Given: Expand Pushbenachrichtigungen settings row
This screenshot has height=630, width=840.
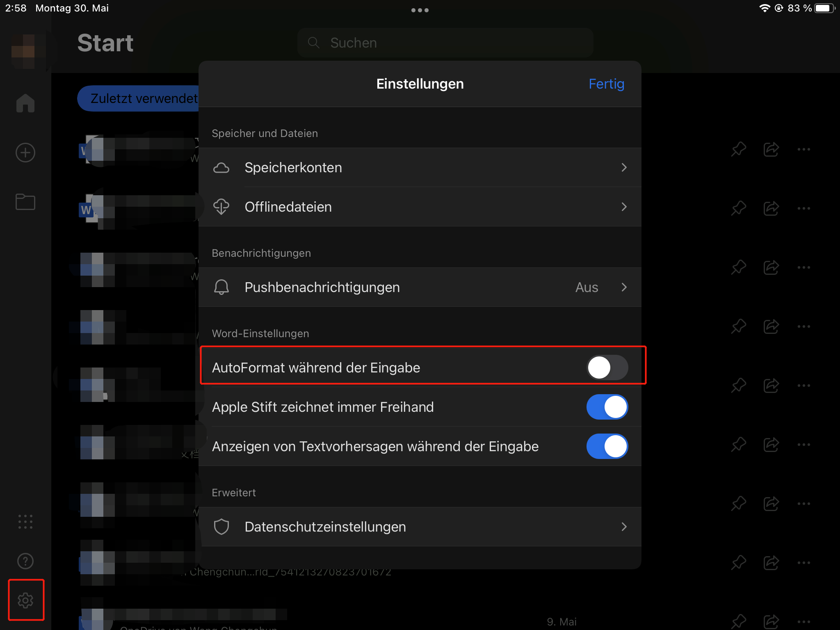Looking at the screenshot, I should (420, 287).
